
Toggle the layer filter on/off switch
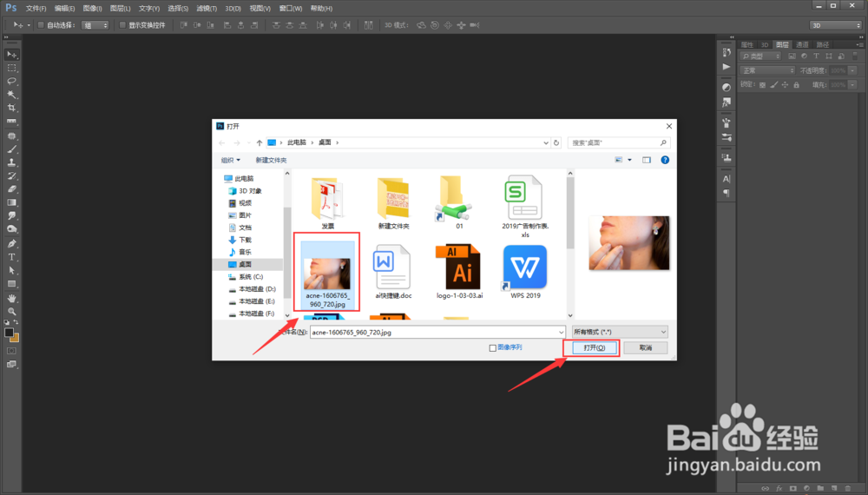click(855, 56)
